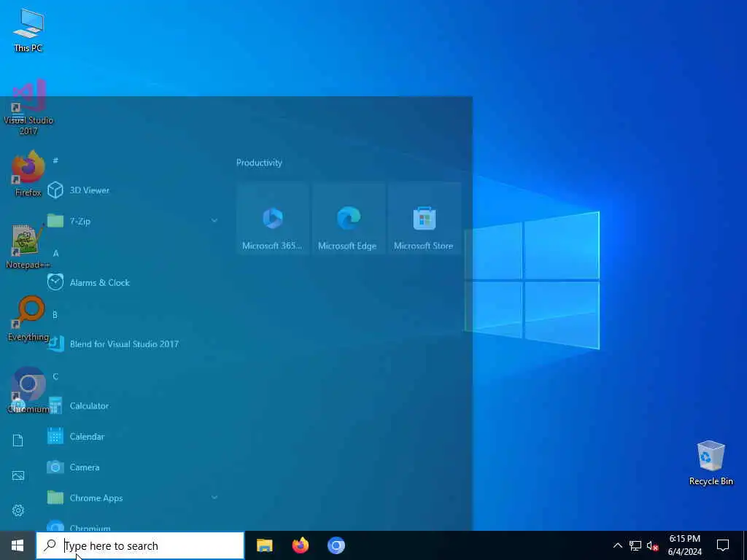Open 3D Viewer from the app list

pos(133,190)
